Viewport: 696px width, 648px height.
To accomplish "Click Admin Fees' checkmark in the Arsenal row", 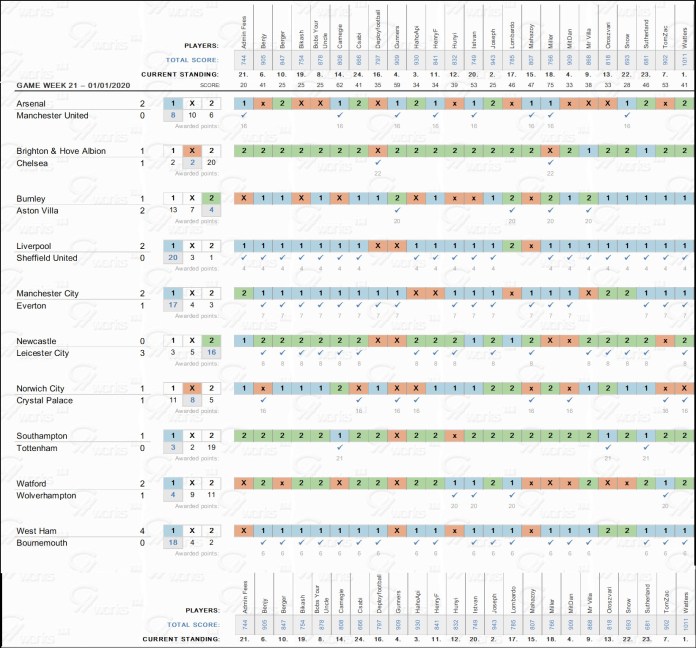I will 244,116.
